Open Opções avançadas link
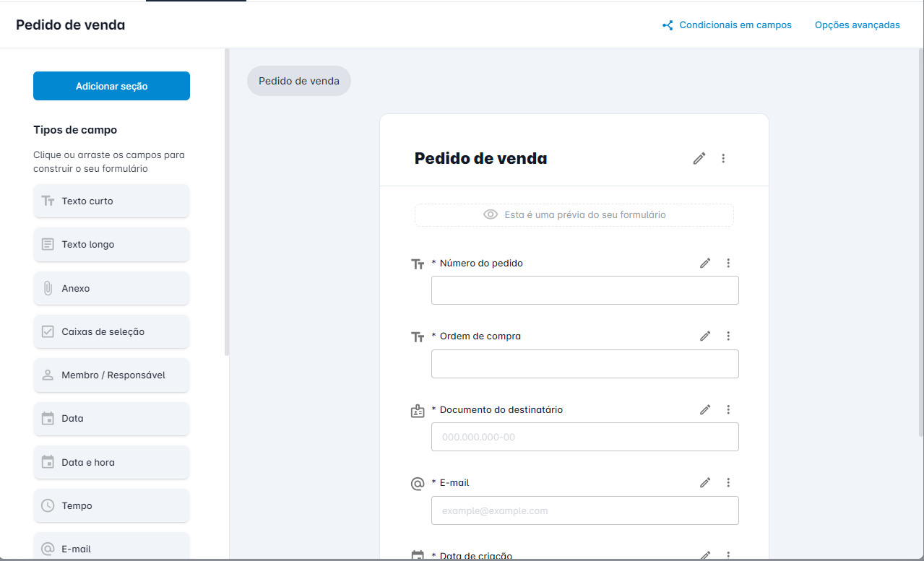The width and height of the screenshot is (924, 561). pyautogui.click(x=858, y=25)
